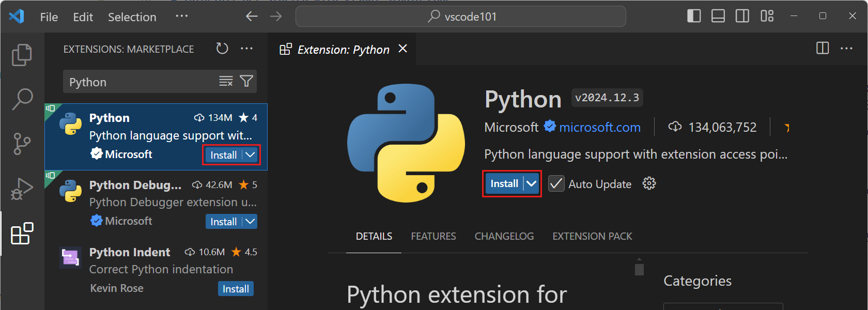Open Install dropdown in Python list item

coord(250,155)
